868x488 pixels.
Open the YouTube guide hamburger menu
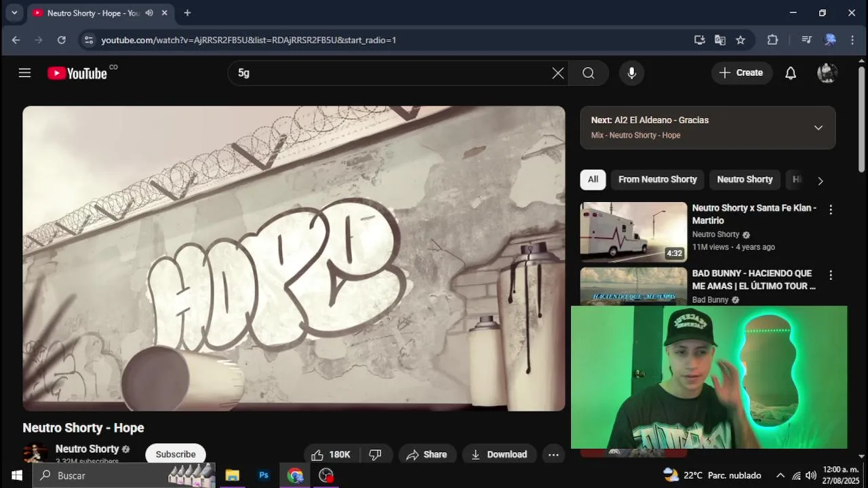click(x=25, y=73)
